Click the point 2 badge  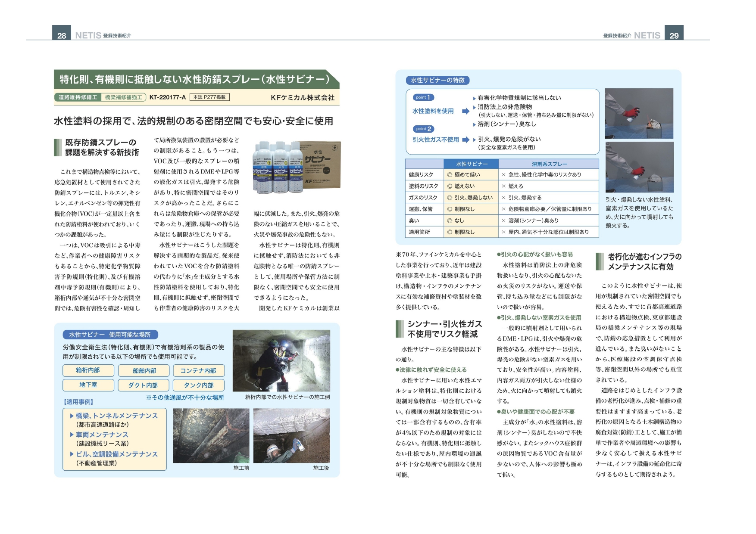pyautogui.click(x=423, y=129)
